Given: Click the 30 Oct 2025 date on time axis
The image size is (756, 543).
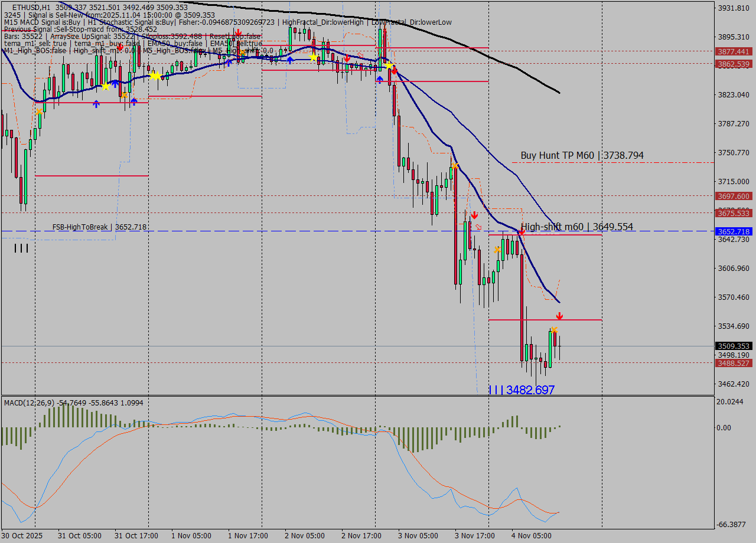Looking at the screenshot, I should click(22, 535).
